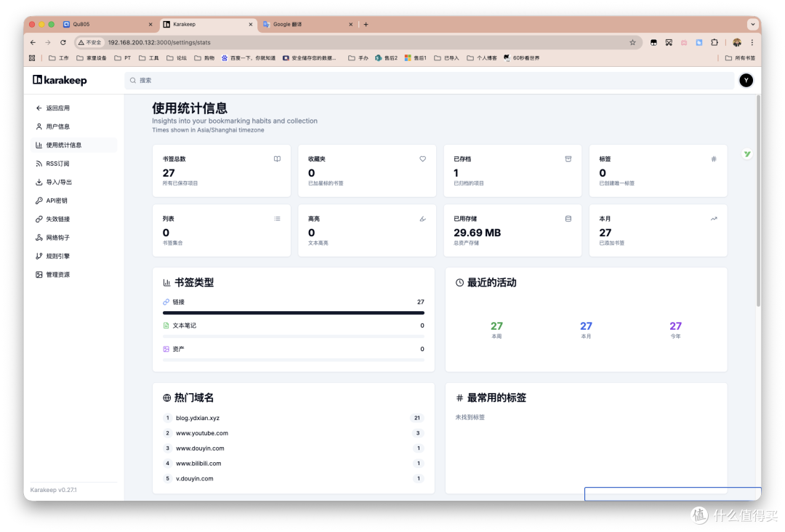Viewport: 785px width, 532px height.
Task: Click green floating extension icon at right
Action: (x=747, y=154)
